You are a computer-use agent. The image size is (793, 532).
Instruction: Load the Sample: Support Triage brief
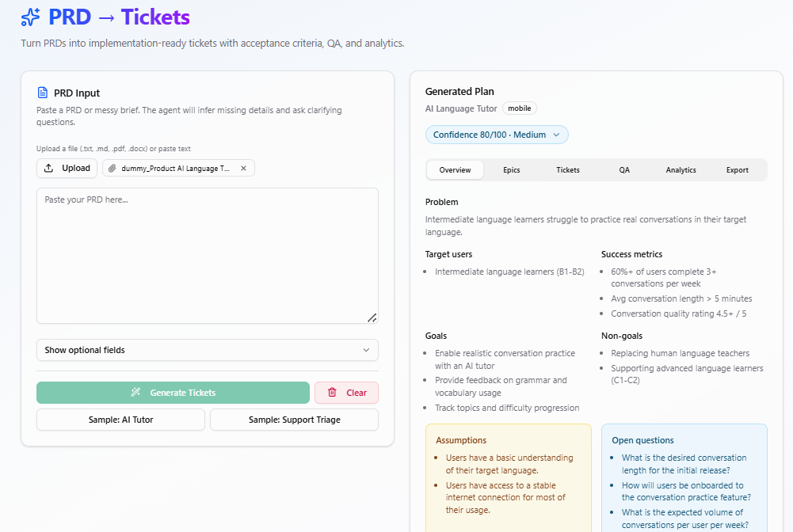coord(294,420)
